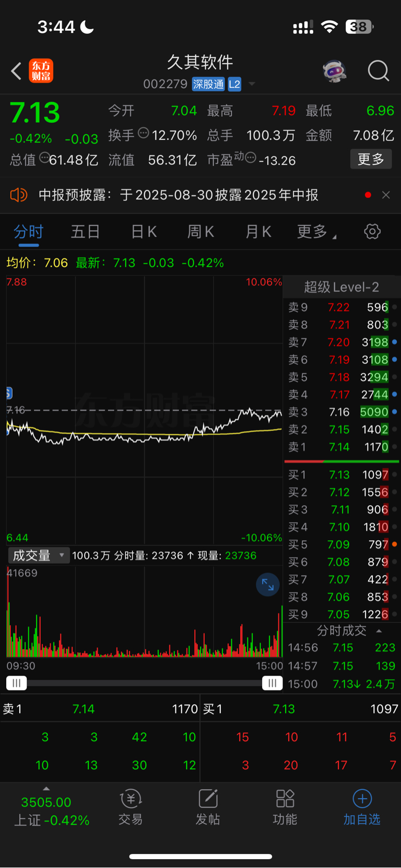401x868 pixels.
Task: Expand chart to fullscreen icon
Action: tap(268, 585)
